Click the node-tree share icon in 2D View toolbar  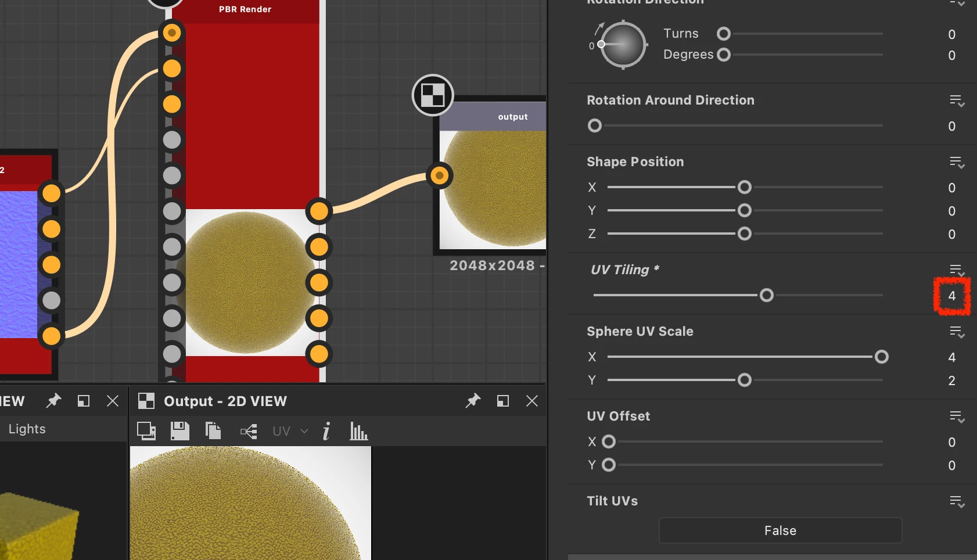point(249,432)
